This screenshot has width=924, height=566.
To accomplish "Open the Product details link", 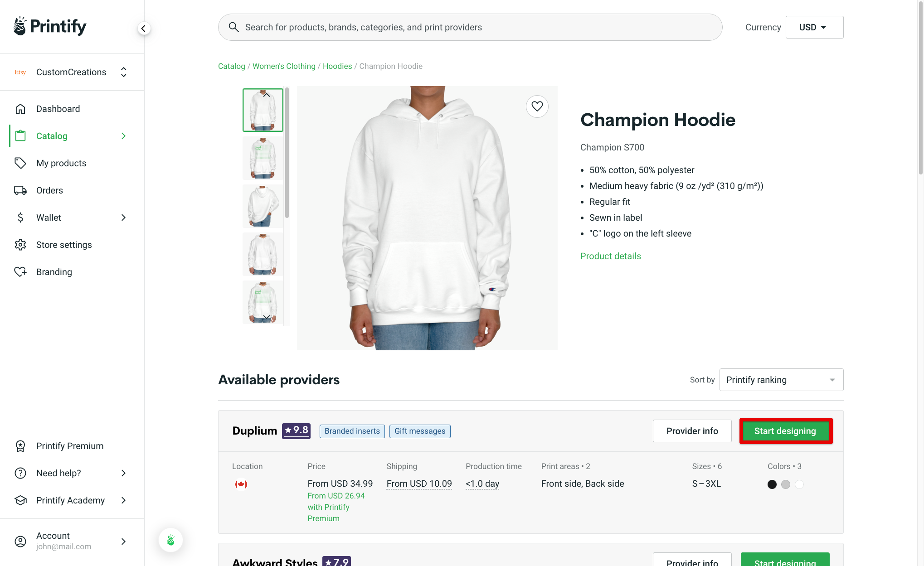I will coord(610,256).
